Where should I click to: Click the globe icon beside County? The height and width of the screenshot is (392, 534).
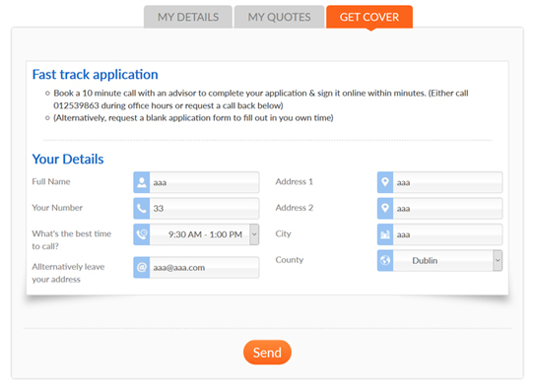point(385,261)
